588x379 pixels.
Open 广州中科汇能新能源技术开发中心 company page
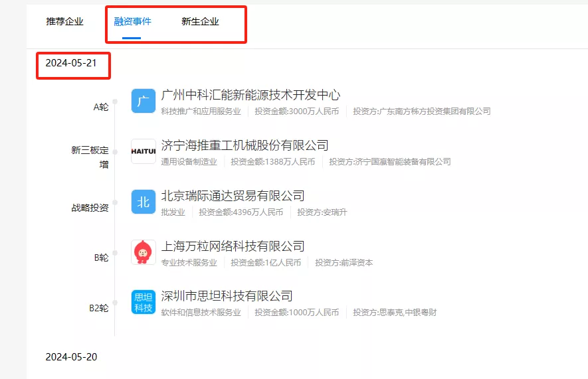[x=250, y=95]
